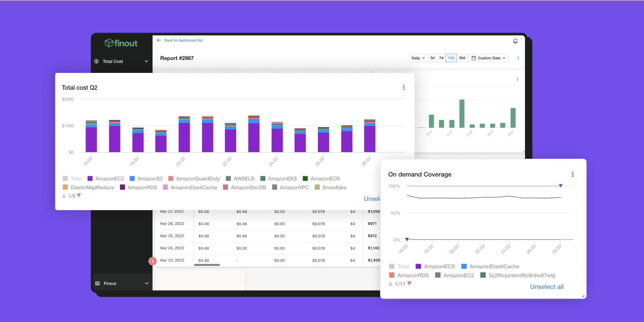Click Back to dashboard list link
The height and width of the screenshot is (322, 644).
coord(183,40)
